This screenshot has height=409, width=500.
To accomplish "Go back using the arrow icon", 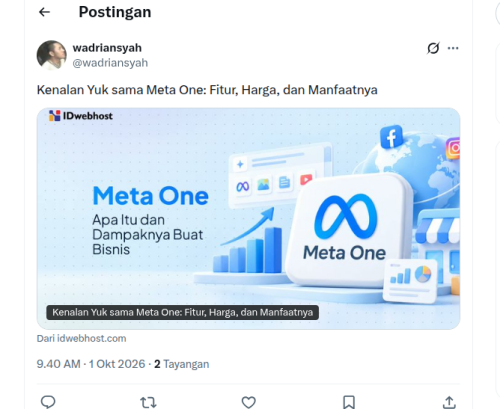I will click(44, 12).
